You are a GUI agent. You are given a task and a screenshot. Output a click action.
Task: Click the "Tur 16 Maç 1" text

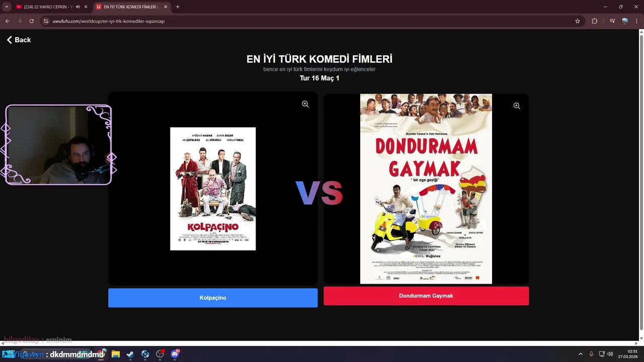point(319,78)
